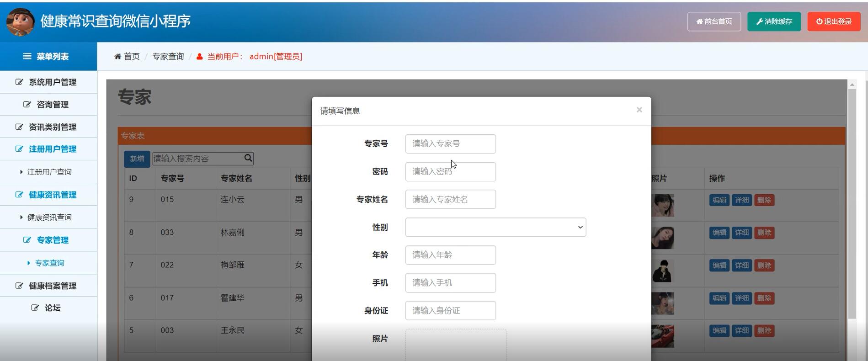Collapse 专家管理 menu

click(48, 240)
